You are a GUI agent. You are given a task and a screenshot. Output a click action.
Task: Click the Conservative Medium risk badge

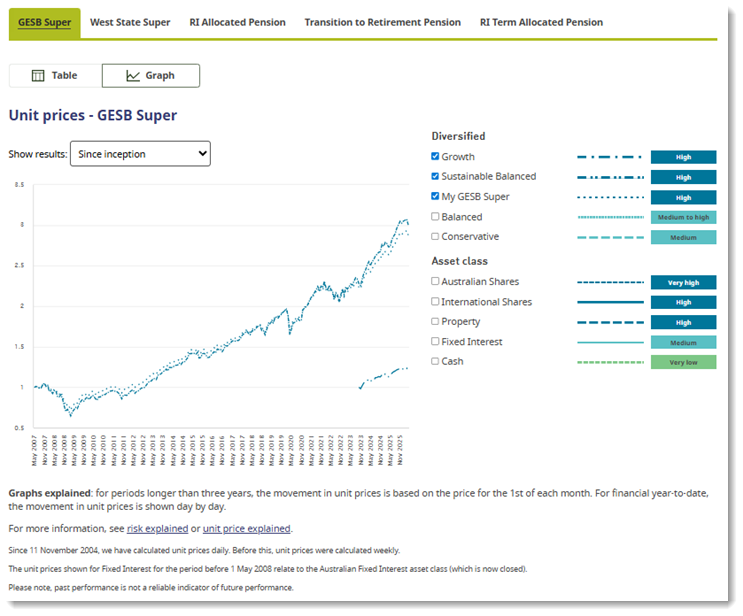click(x=683, y=237)
